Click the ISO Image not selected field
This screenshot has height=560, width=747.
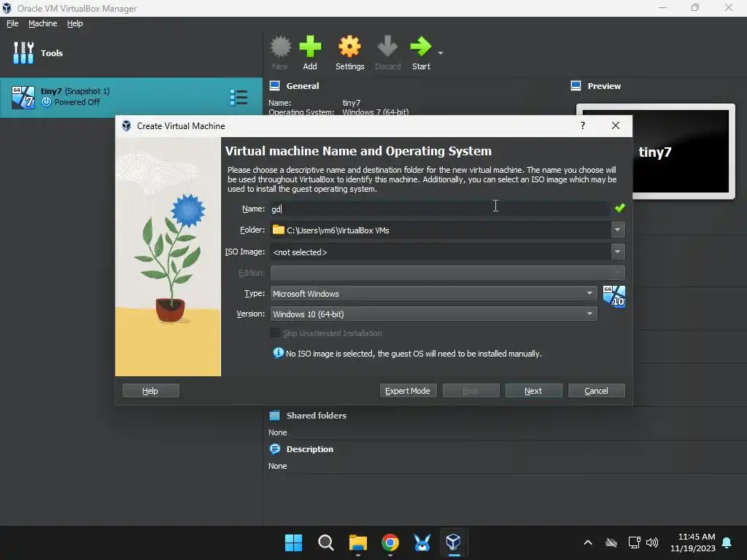[440, 252]
